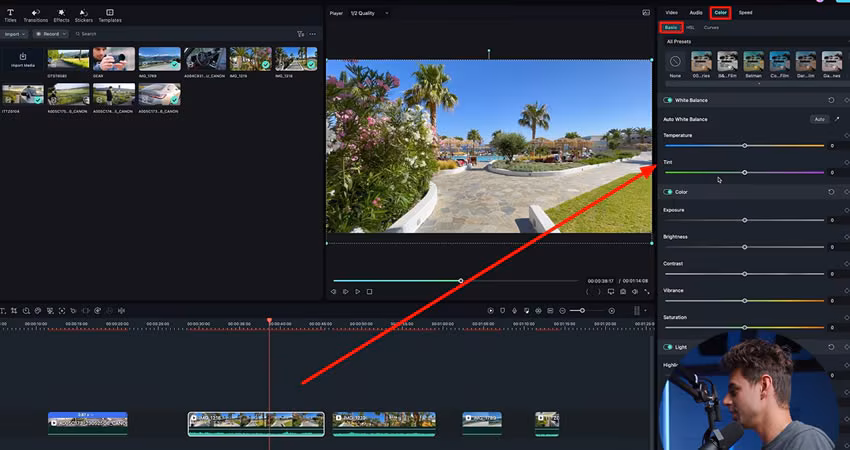Click the White Balance color picker eyedropper
The image size is (850, 450).
pos(836,119)
